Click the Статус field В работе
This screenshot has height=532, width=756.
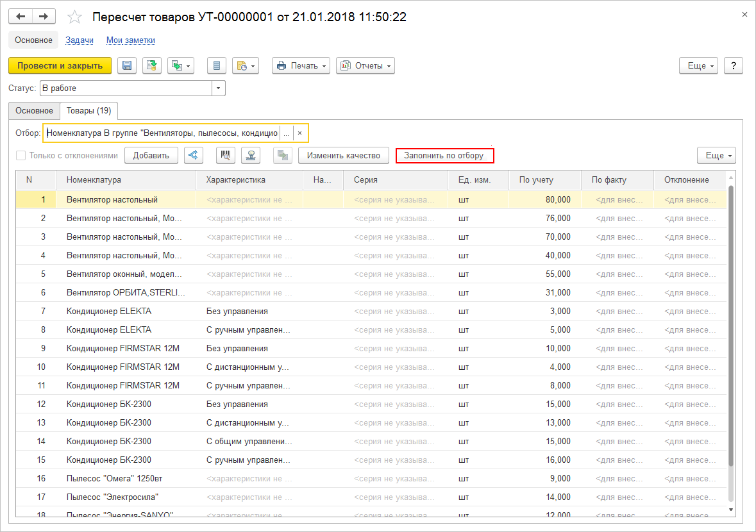pyautogui.click(x=126, y=88)
